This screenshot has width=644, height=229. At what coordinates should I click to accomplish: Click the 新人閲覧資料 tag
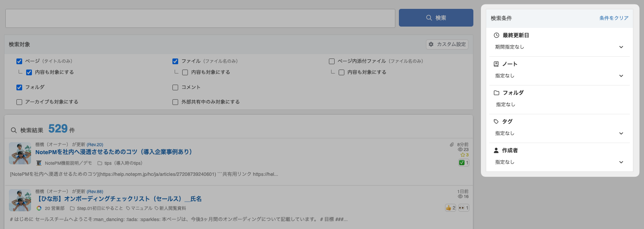pyautogui.click(x=172, y=208)
